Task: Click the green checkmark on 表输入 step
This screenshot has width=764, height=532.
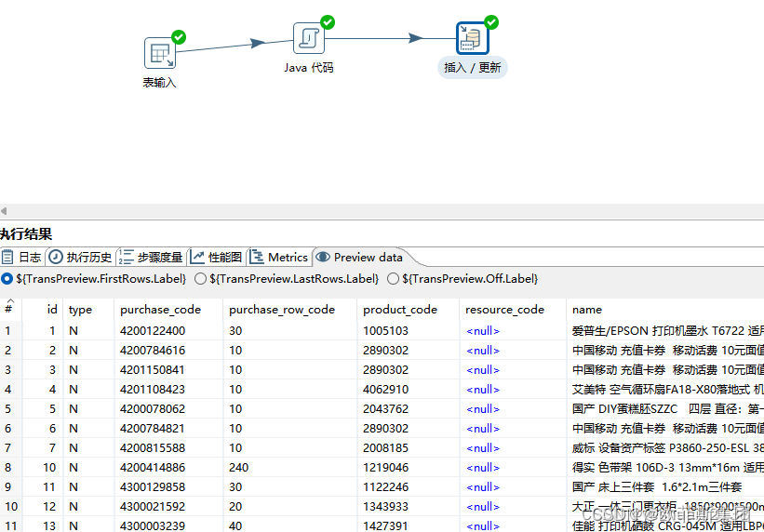Action: coord(179,37)
